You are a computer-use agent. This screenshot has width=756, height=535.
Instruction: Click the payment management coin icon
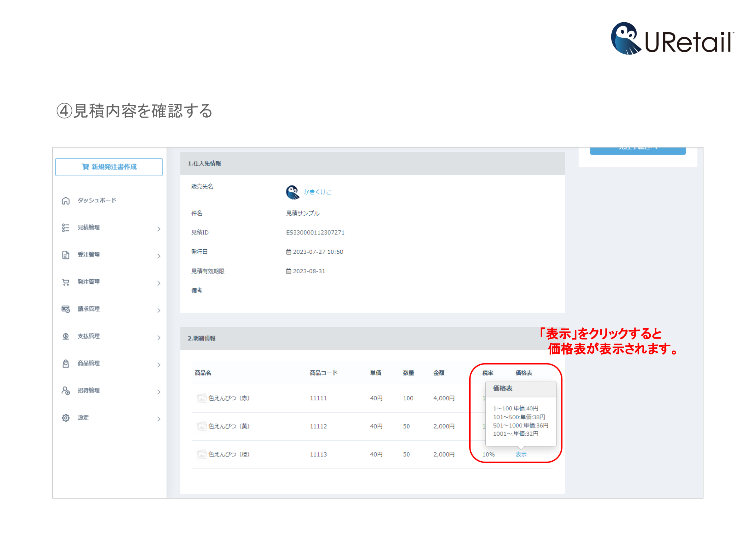[66, 337]
